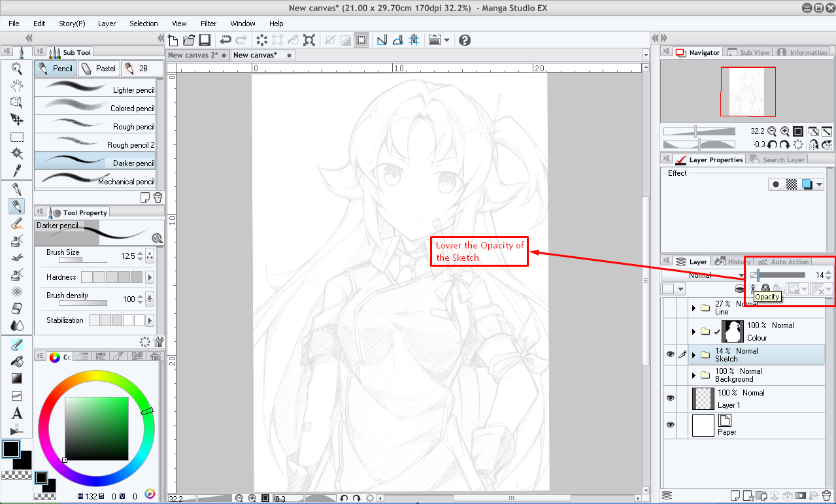Click the Undo icon in the toolbar
Viewport: 836px width, 504px height.
226,40
